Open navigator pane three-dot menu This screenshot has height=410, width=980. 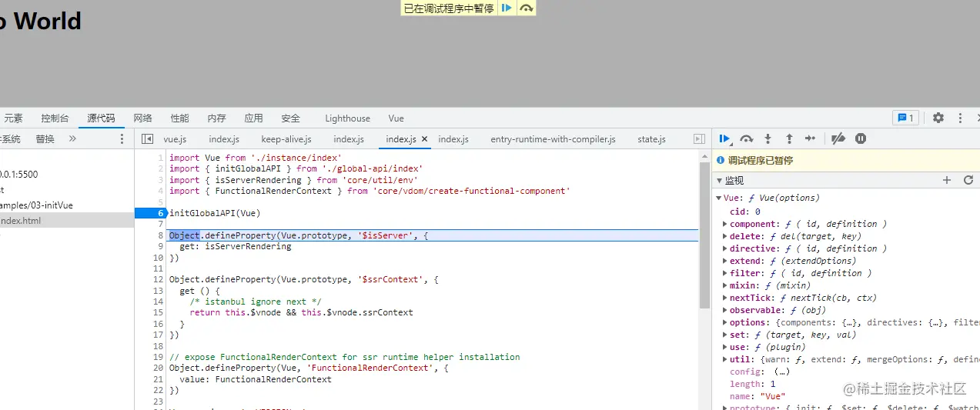(x=122, y=139)
